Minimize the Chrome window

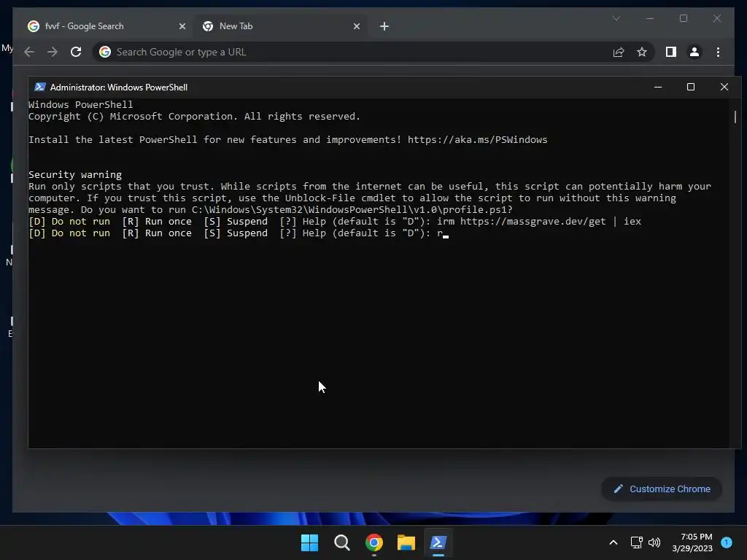pyautogui.click(x=650, y=18)
